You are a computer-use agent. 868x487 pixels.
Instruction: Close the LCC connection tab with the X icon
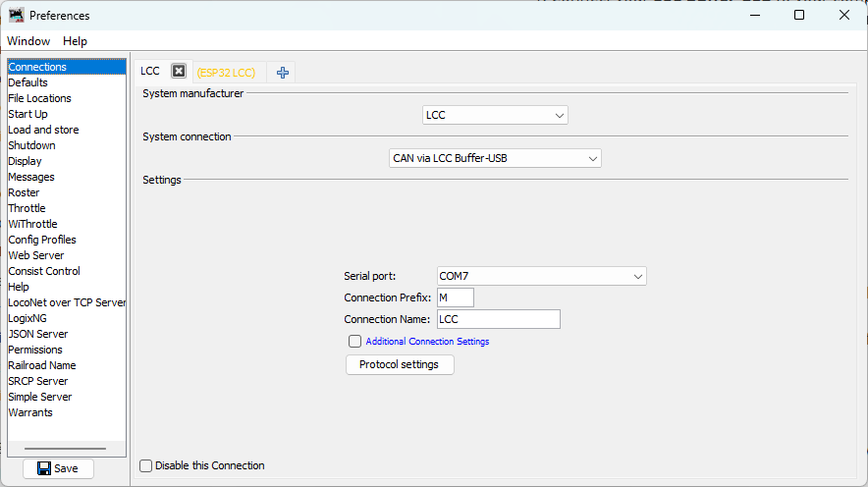[x=179, y=71]
